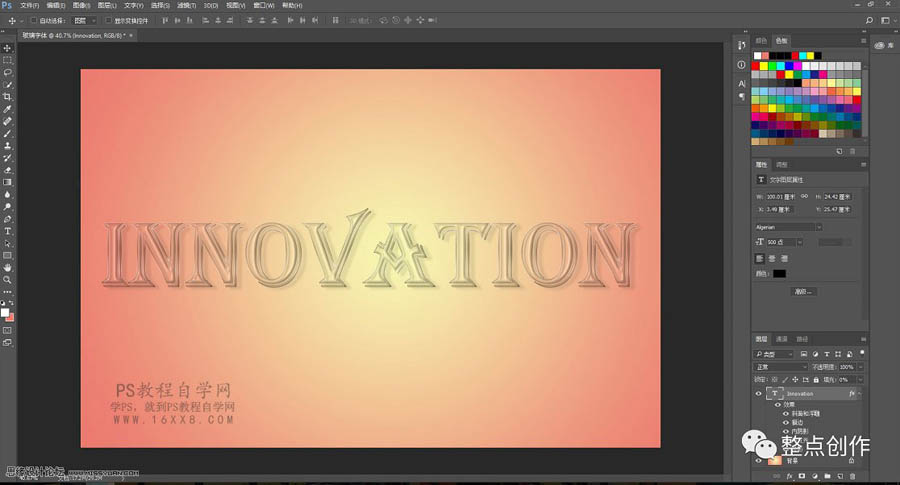
Task: Select the Lasso tool
Action: click(7, 72)
